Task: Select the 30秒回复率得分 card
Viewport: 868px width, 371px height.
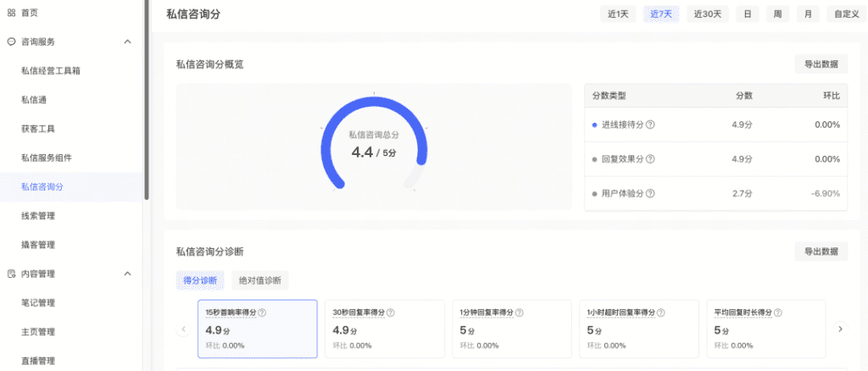Action: pyautogui.click(x=385, y=329)
